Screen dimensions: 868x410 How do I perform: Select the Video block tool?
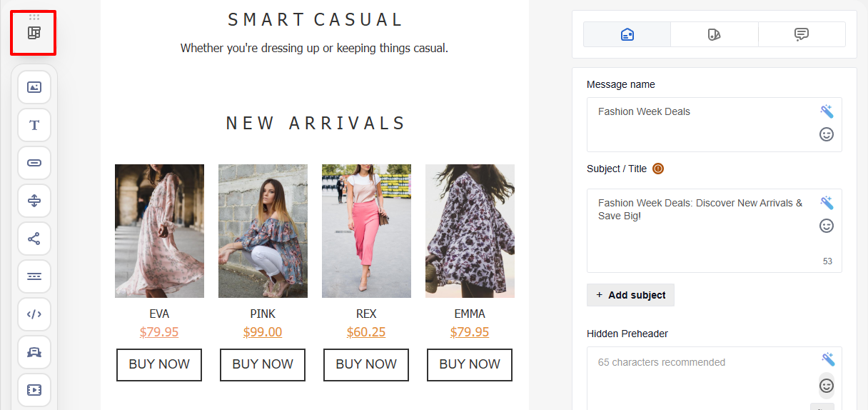point(34,390)
